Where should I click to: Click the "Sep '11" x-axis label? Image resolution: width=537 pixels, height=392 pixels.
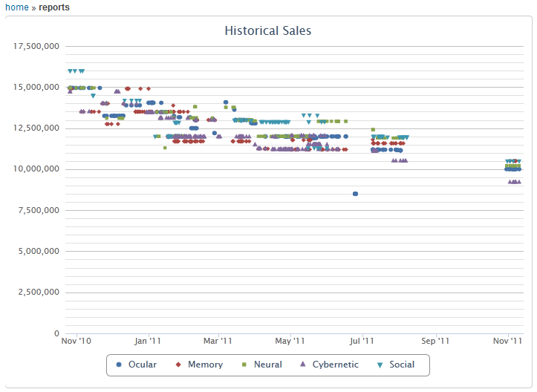point(435,342)
